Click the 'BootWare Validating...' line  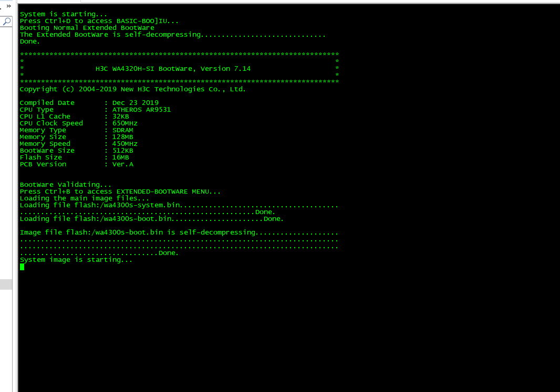click(66, 185)
